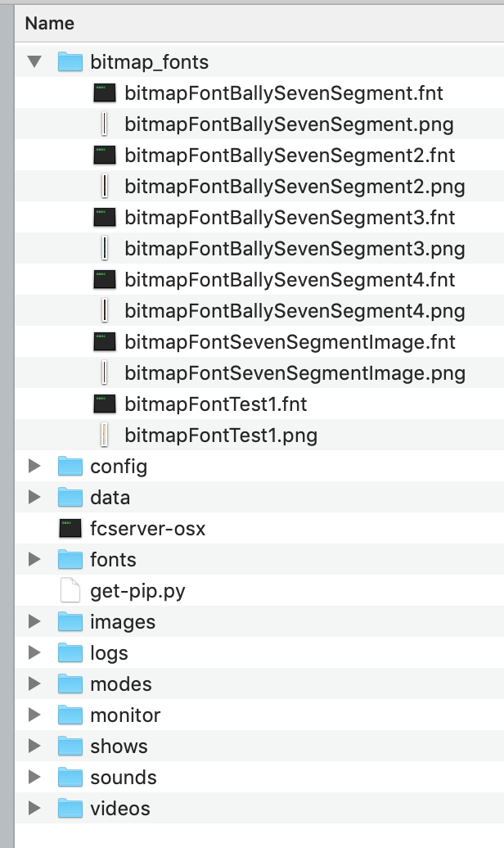
Task: Collapse the bitmap_fonts folder disclosure triangle
Action: point(34,61)
